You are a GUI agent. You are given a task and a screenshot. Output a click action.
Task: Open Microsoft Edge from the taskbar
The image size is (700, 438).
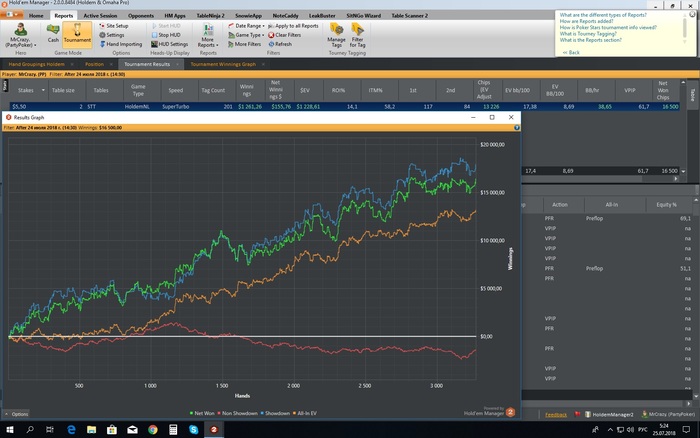click(71, 430)
